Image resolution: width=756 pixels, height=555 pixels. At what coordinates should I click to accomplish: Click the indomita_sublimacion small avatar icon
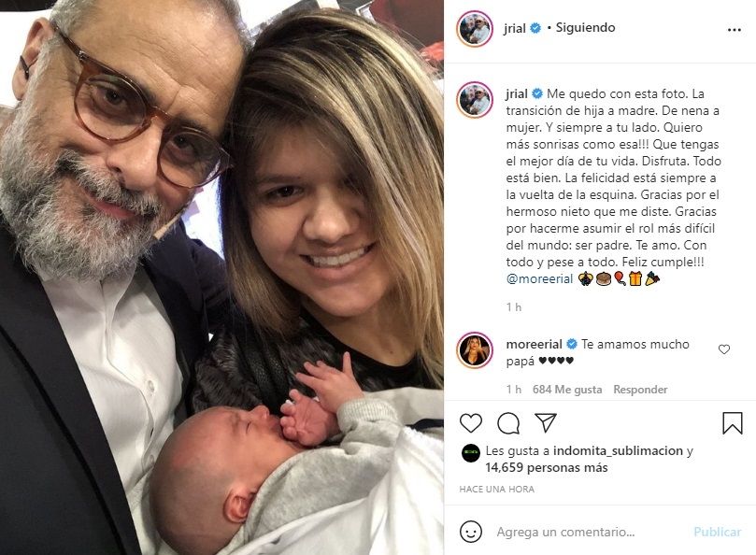coord(471,454)
